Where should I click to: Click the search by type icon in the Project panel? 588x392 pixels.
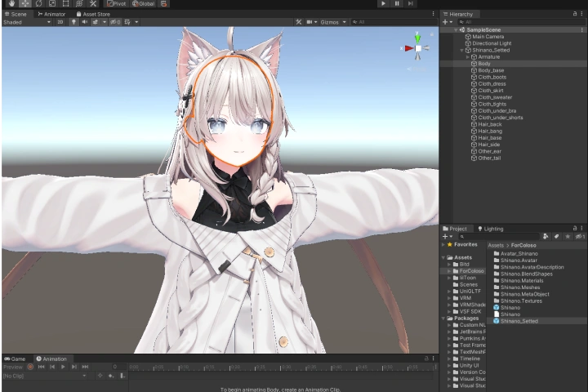point(546,236)
